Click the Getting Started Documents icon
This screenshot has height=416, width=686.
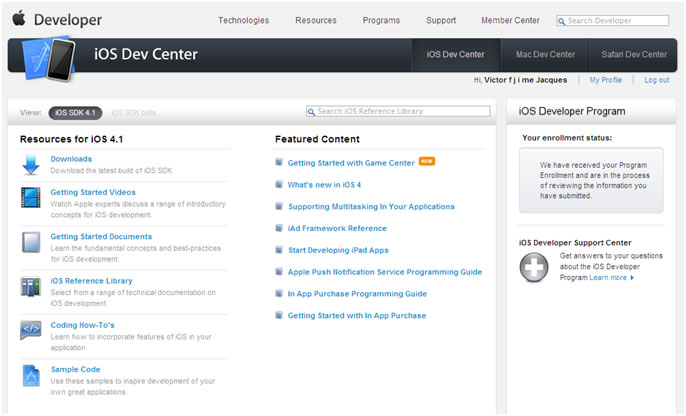pyautogui.click(x=31, y=243)
